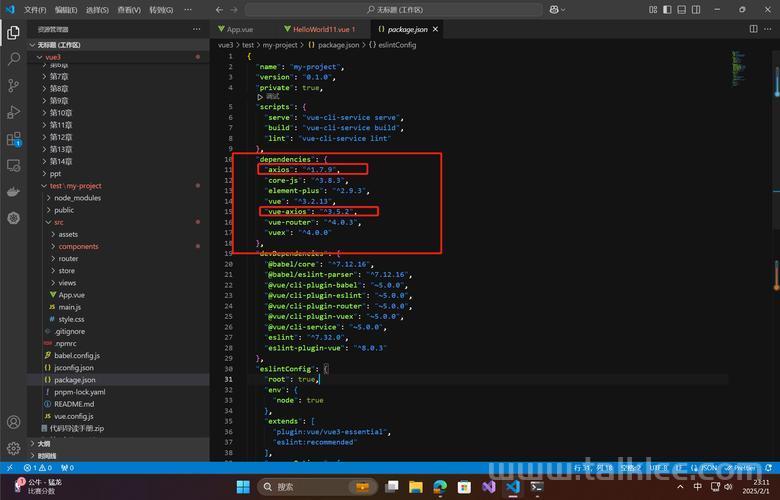Open the 选择(S) menu
Viewport: 780px width, 500px height.
[97, 9]
